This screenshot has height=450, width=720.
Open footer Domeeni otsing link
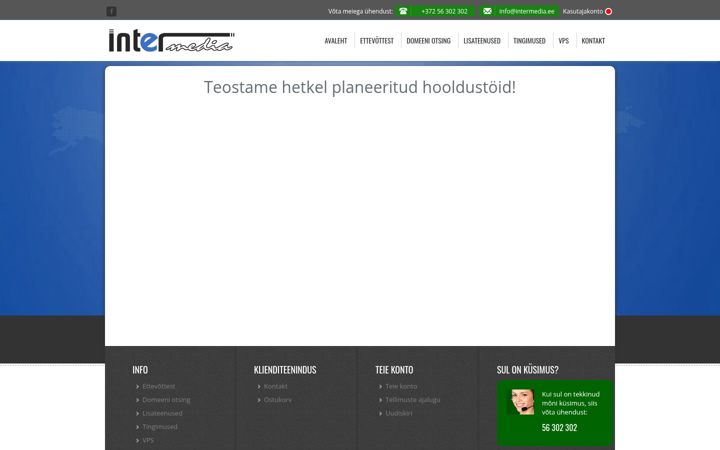pyautogui.click(x=166, y=400)
